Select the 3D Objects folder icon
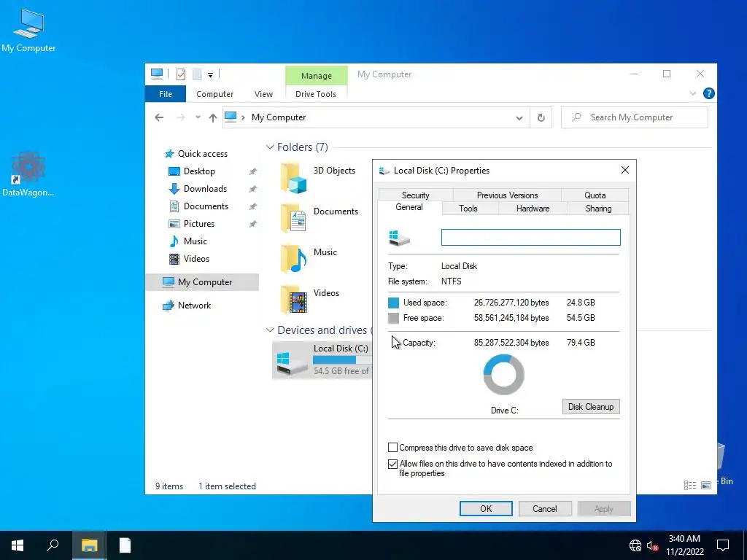The image size is (747, 560). [x=293, y=178]
